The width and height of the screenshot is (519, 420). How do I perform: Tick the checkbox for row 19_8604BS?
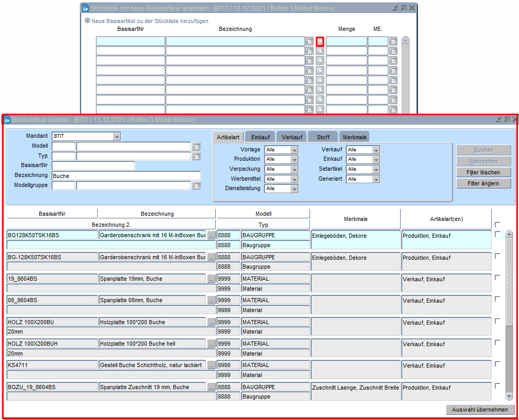pos(498,278)
